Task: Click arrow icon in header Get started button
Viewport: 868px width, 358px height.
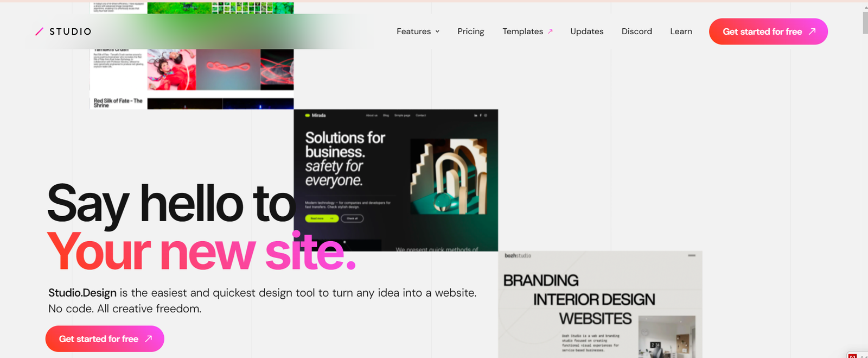Action: 812,32
